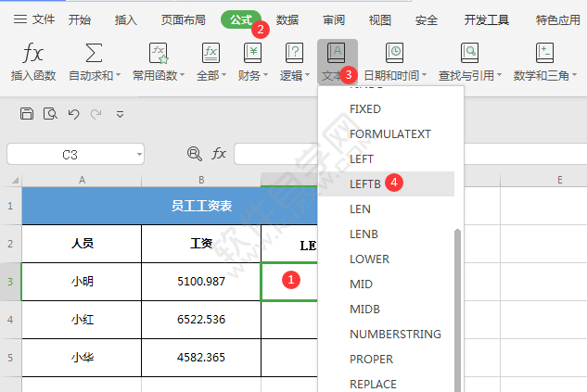Click the 自动求和 sigma icon

pos(94,53)
